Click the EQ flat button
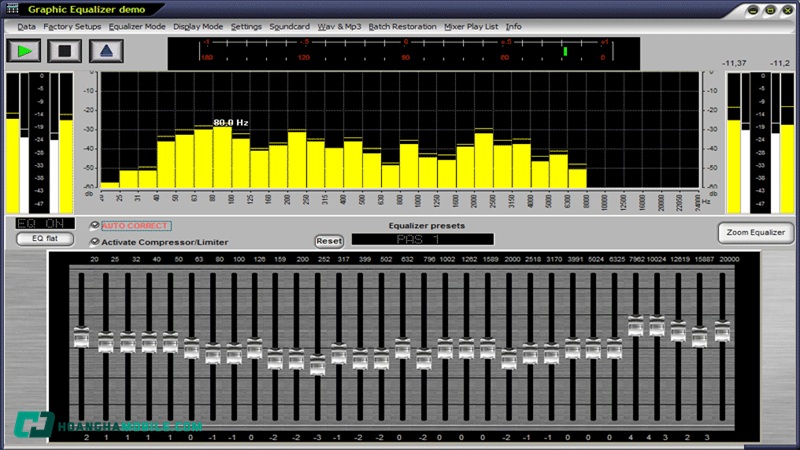The width and height of the screenshot is (800, 450). tap(45, 239)
